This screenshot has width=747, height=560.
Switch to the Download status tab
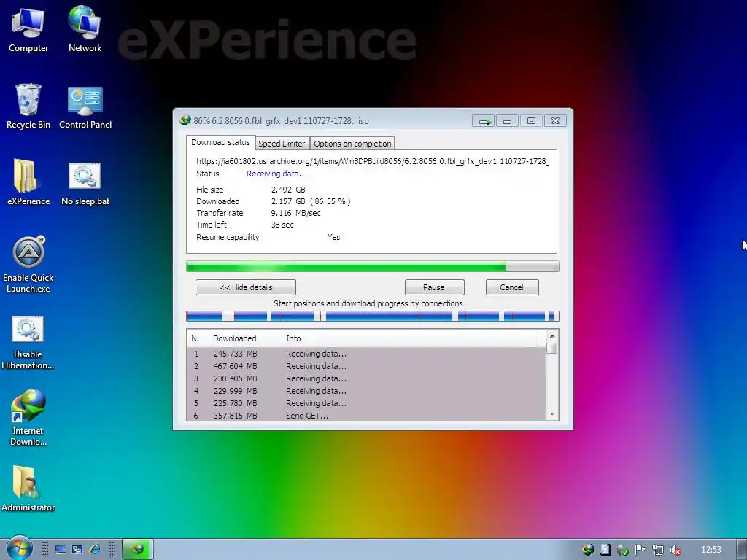[220, 142]
